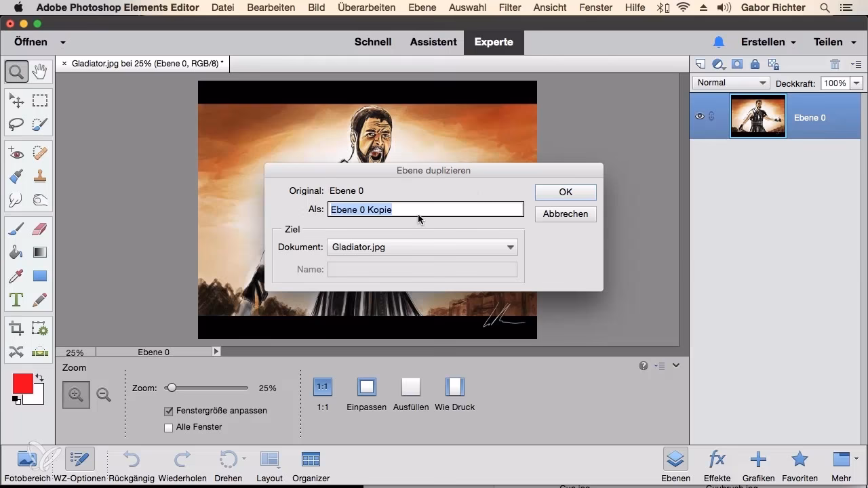868x488 pixels.
Task: Open the Filter menu
Action: point(509,7)
